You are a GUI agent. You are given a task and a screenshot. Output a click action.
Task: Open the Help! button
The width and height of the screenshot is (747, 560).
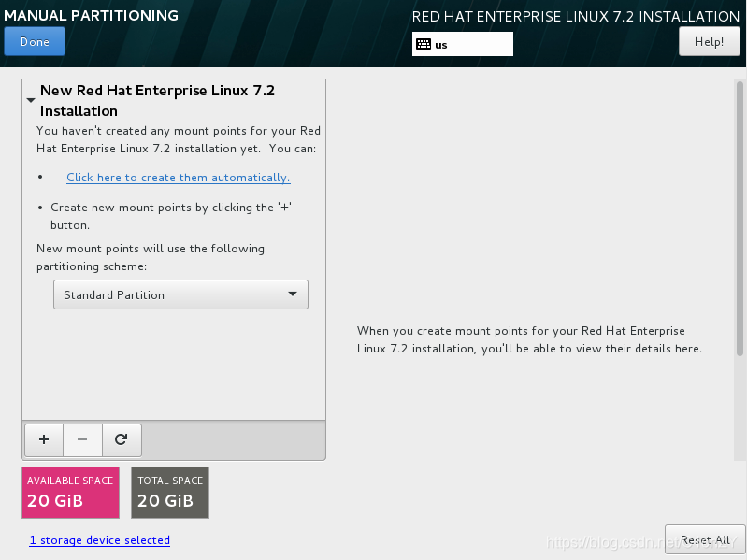tap(709, 41)
